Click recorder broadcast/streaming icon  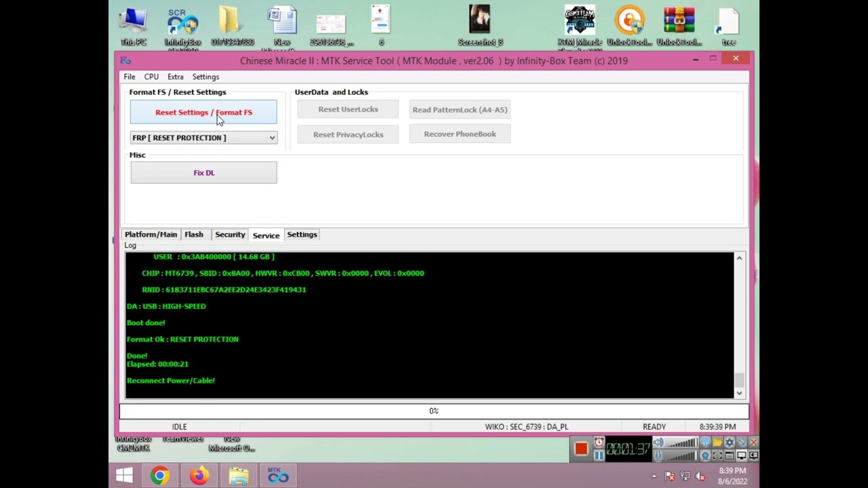(x=705, y=442)
